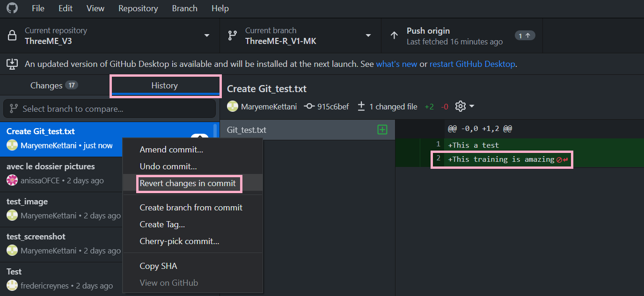The width and height of the screenshot is (644, 296).
Task: Open the Edit menu
Action: 66,8
